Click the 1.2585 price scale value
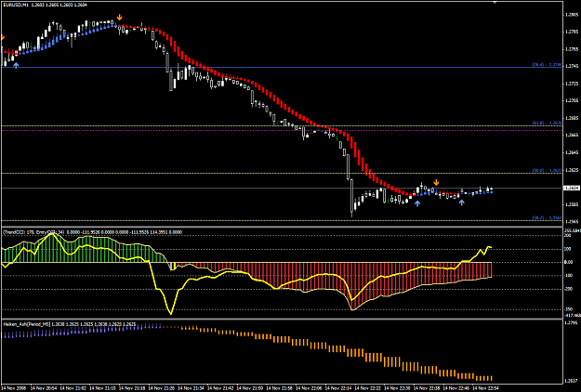The height and width of the screenshot is (392, 581). (x=572, y=204)
